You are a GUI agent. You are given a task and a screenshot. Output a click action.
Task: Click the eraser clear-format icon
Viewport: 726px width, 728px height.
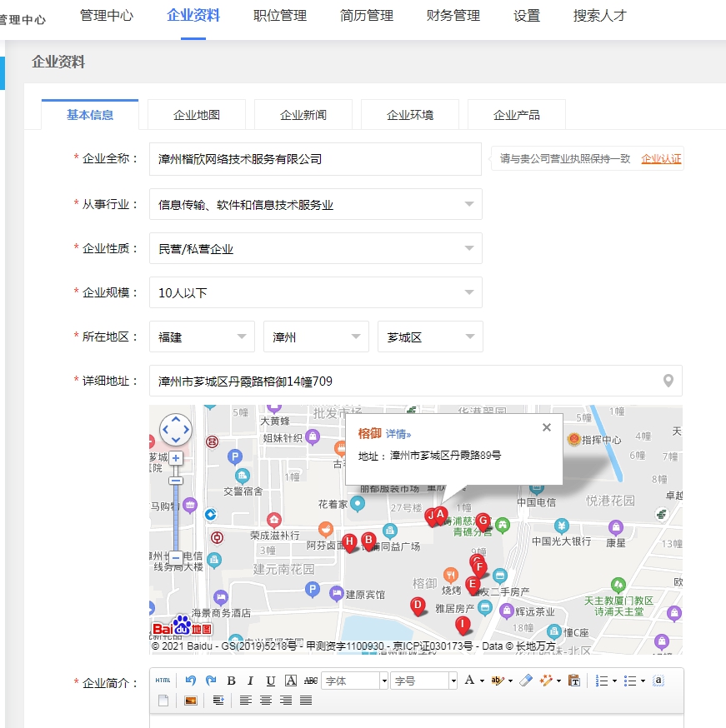(x=524, y=681)
